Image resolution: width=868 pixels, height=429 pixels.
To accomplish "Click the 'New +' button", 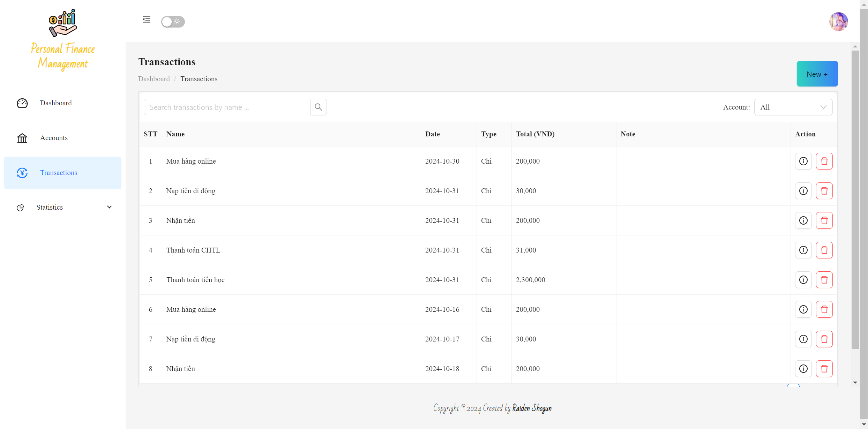I will click(817, 74).
